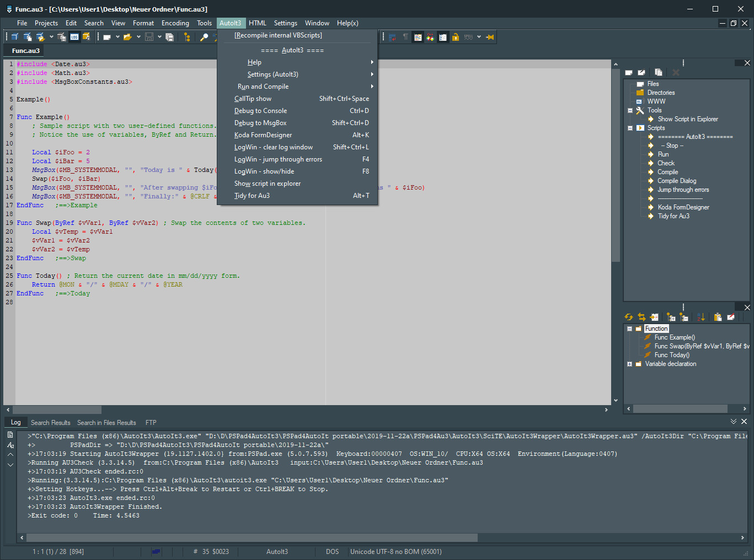Click the refresh icon in code explorer toolbar
Viewport: 754px width, 560px height.
(x=628, y=317)
